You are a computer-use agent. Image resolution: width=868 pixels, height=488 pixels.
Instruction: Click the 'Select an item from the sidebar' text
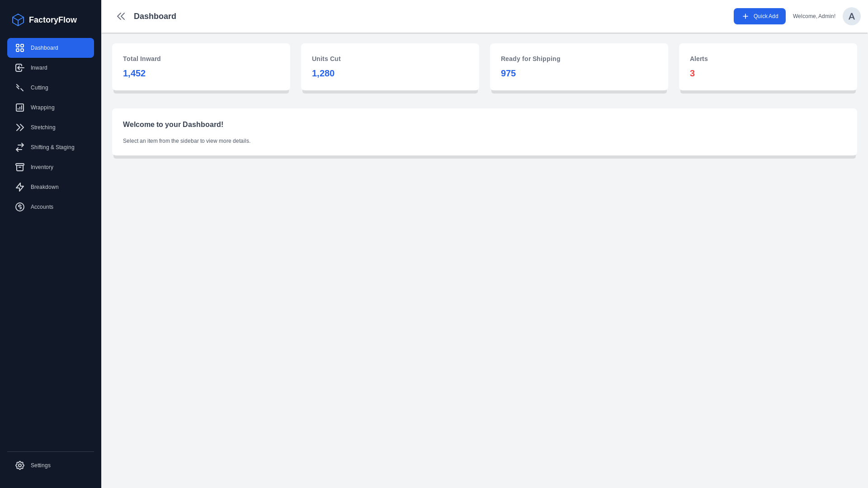coord(187,141)
